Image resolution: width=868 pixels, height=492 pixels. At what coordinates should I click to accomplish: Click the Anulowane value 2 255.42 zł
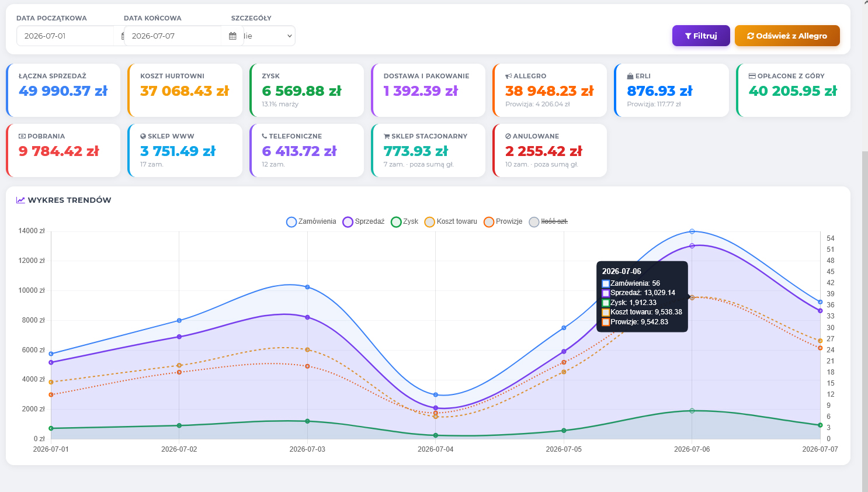pyautogui.click(x=544, y=151)
